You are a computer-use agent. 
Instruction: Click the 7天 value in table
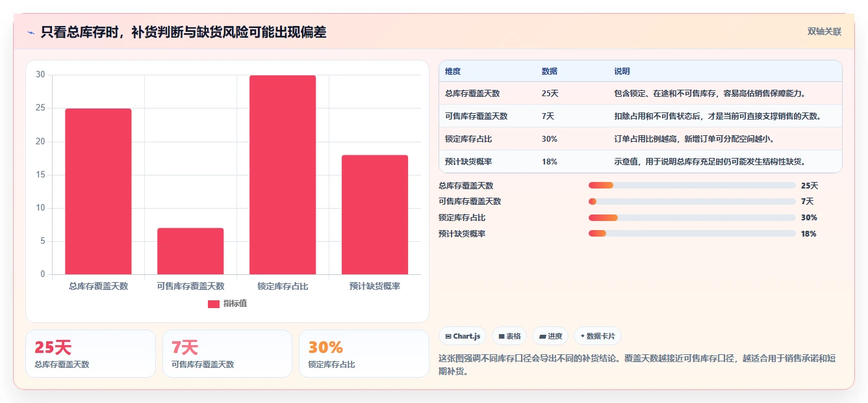click(x=548, y=116)
